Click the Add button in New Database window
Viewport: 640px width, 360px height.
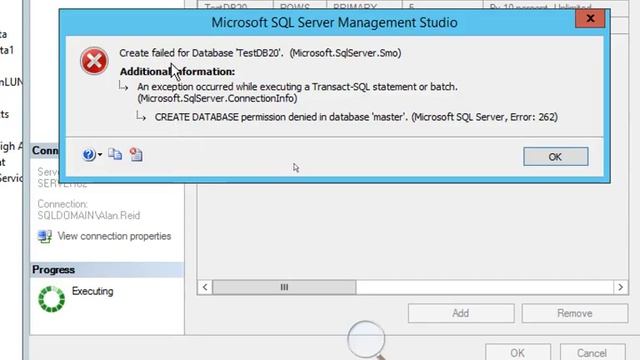tap(461, 313)
